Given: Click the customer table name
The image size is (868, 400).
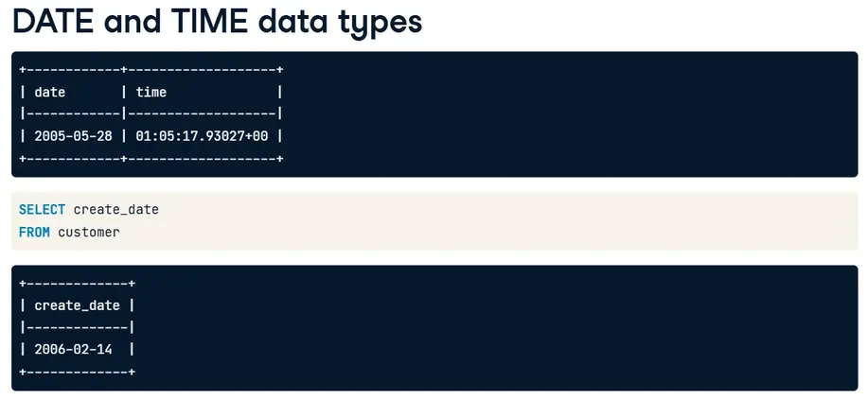Looking at the screenshot, I should click(x=89, y=232).
